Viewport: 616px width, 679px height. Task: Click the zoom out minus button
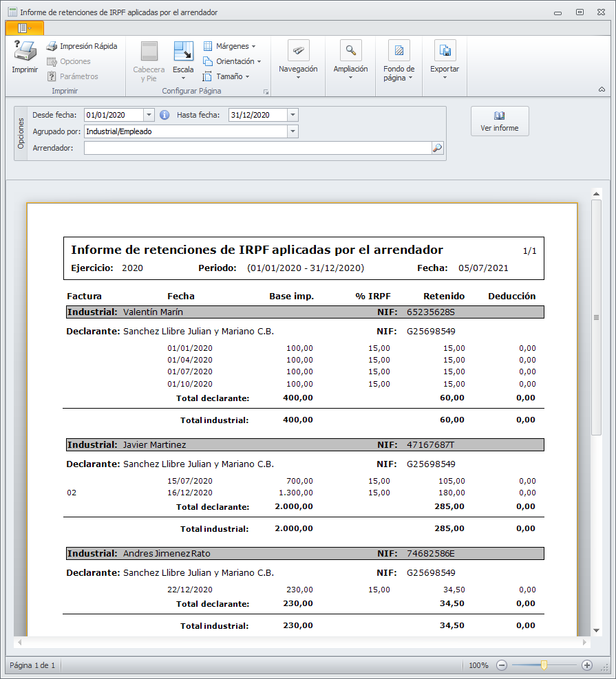click(x=502, y=665)
